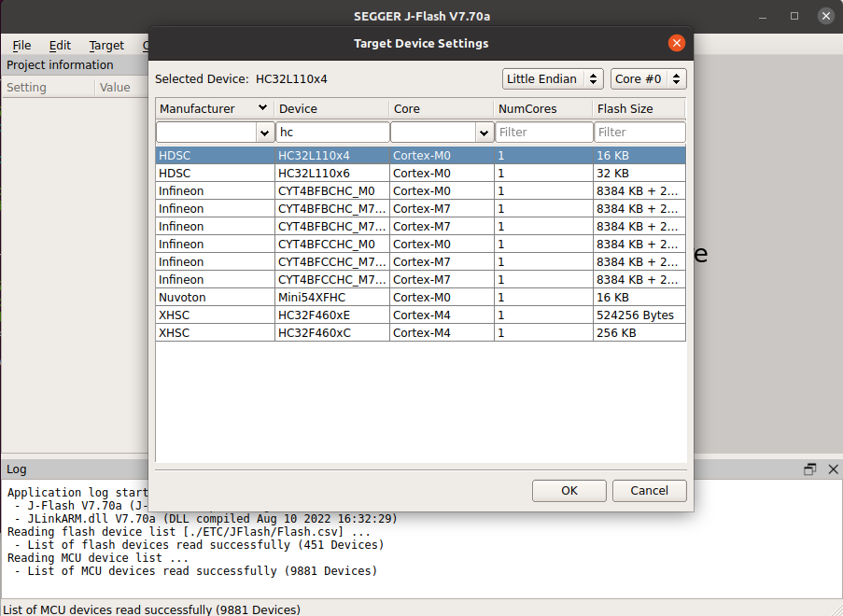This screenshot has height=616, width=843.
Task: Click the 32 KB flash size cell
Action: [639, 173]
